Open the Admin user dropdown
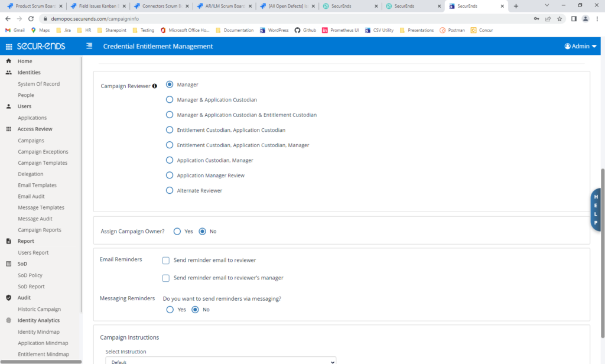The width and height of the screenshot is (605, 364). [x=580, y=46]
